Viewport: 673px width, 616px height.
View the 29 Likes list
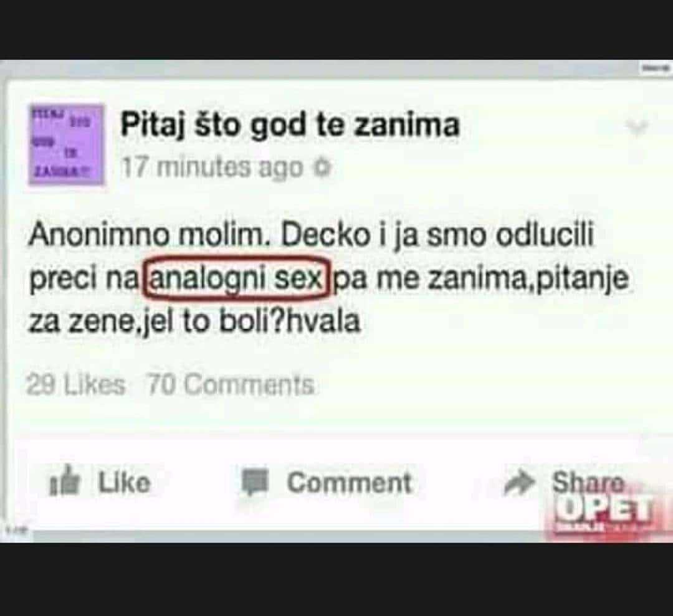pyautogui.click(x=75, y=384)
